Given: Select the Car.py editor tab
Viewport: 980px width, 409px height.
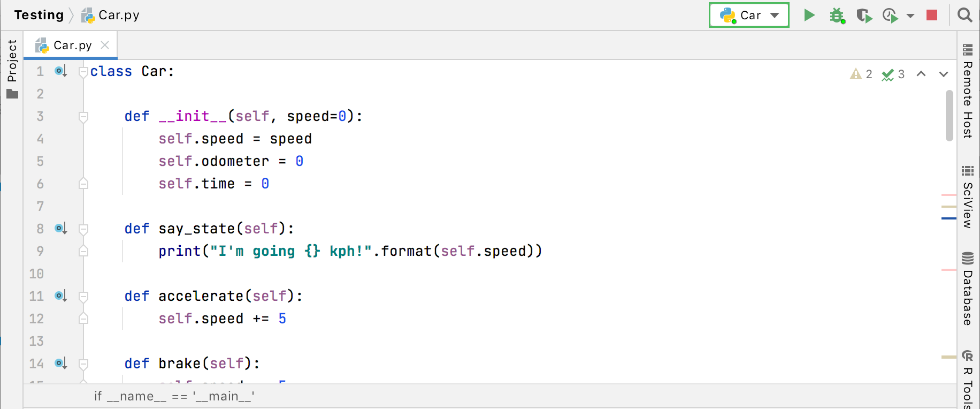Looking at the screenshot, I should (72, 46).
